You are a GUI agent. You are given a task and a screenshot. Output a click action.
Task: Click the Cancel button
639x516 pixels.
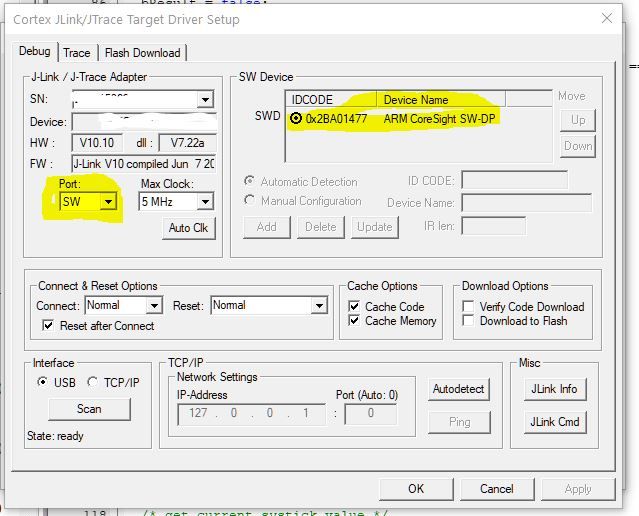[x=497, y=489]
